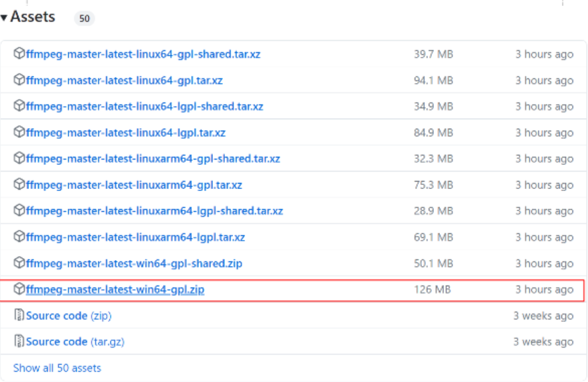The height and width of the screenshot is (382, 588).
Task: Click the 39.7 MB size text
Action: point(433,54)
